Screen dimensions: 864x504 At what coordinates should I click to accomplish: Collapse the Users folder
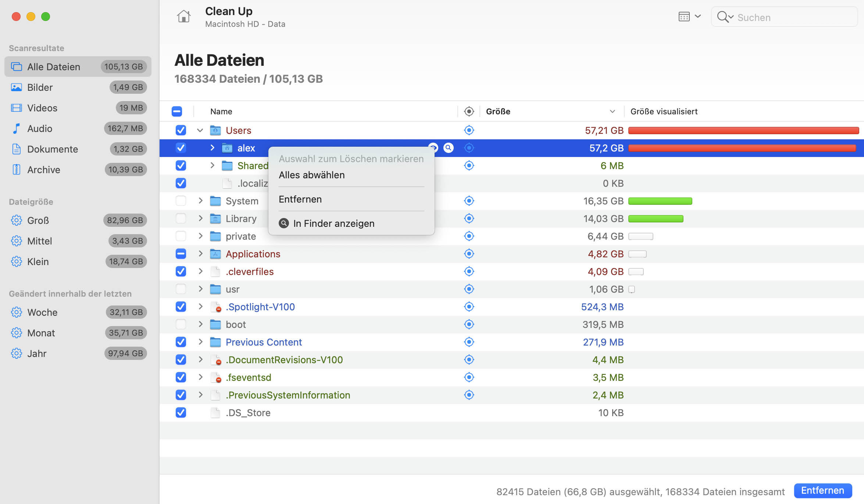(200, 130)
